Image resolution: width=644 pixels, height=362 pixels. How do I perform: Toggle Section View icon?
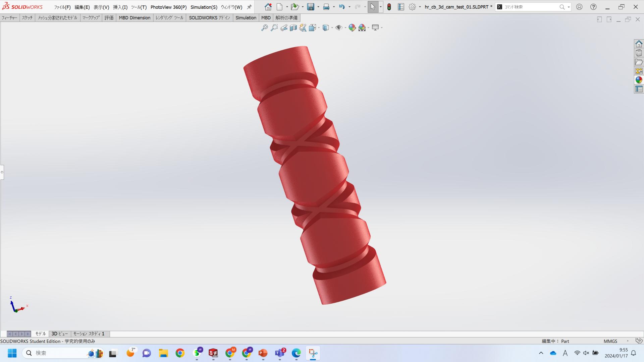(293, 28)
